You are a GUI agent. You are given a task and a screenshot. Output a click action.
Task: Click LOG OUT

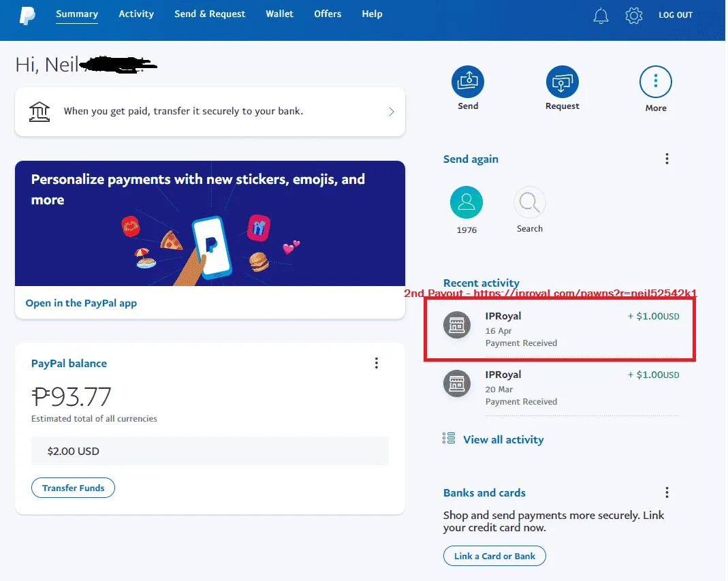click(676, 15)
